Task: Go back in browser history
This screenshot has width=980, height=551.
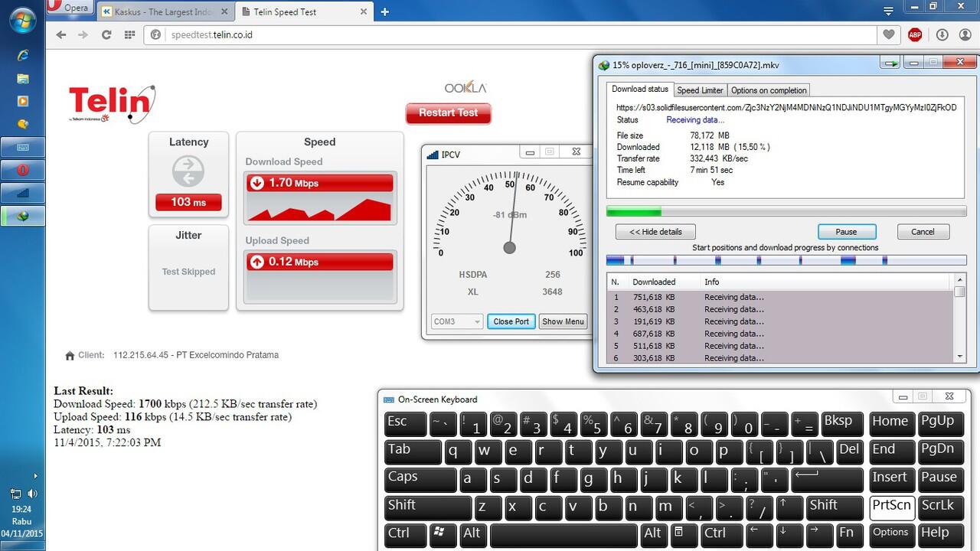Action: pyautogui.click(x=61, y=34)
